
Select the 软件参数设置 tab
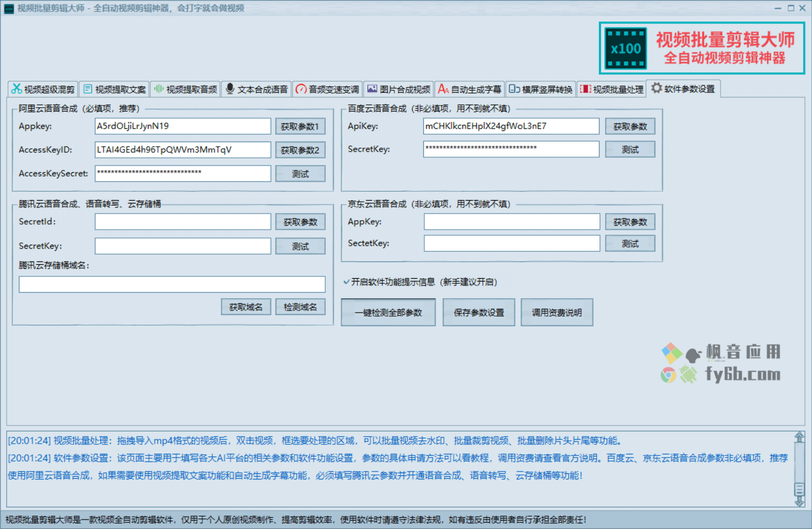pyautogui.click(x=683, y=89)
